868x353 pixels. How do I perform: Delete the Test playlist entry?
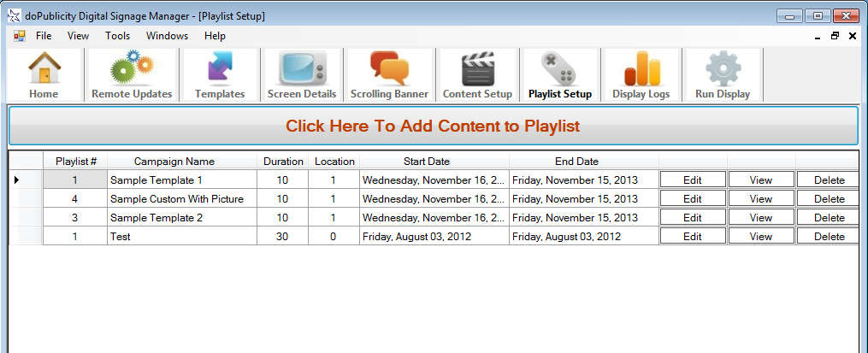click(829, 237)
